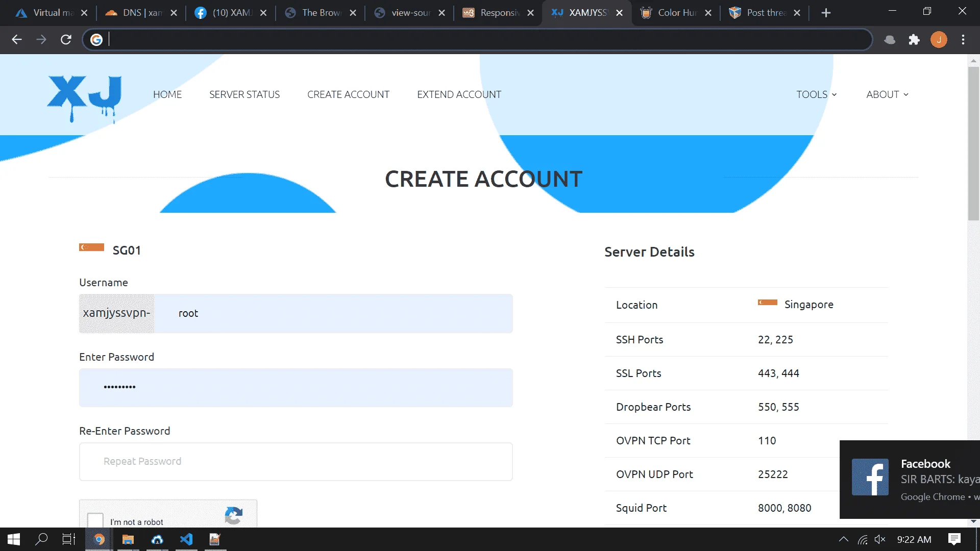Open the browser extensions puzzle icon
The width and height of the screenshot is (980, 551).
click(x=914, y=39)
